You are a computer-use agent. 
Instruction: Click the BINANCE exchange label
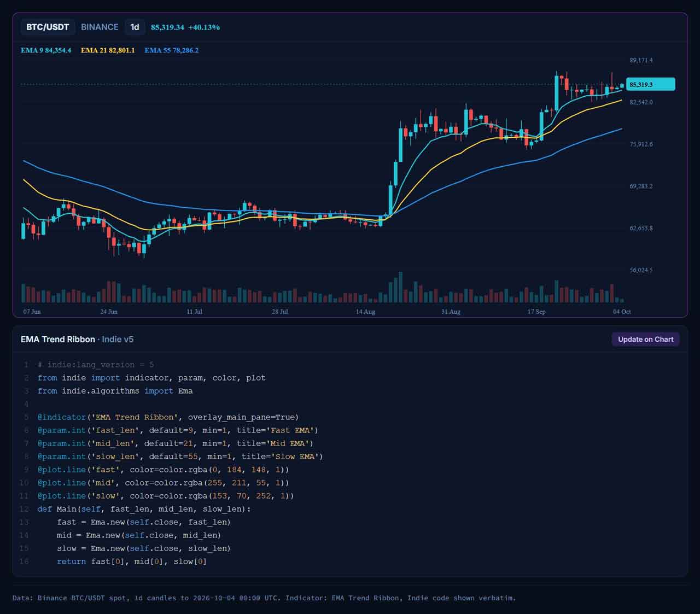point(100,27)
